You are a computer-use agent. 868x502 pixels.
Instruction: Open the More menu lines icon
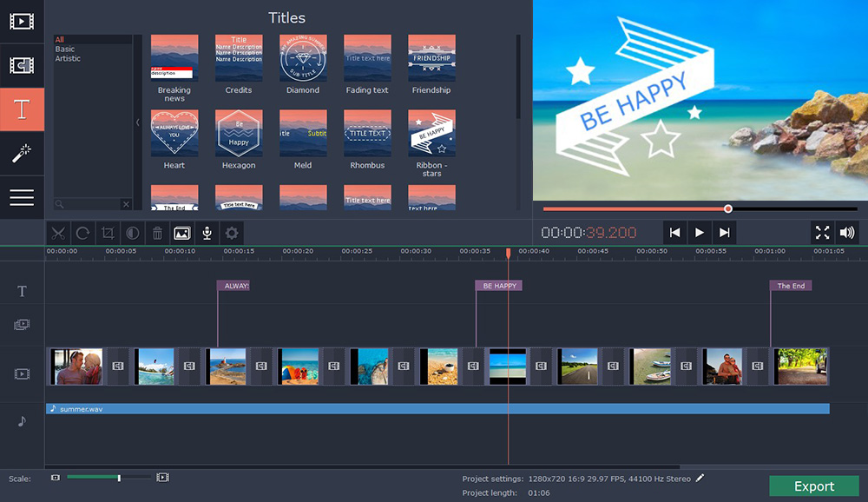(x=22, y=197)
